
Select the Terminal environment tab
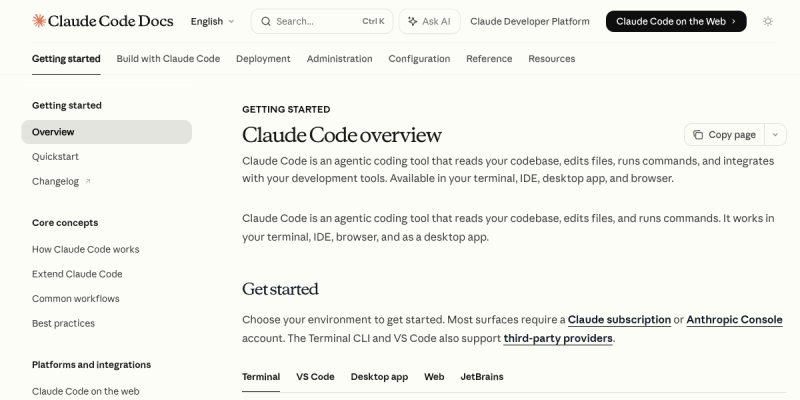[x=261, y=377]
